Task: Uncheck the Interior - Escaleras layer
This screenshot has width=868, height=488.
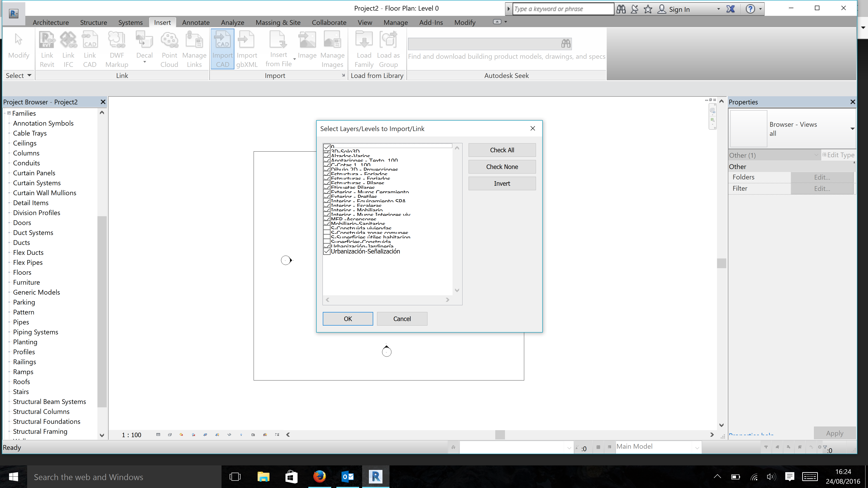Action: tap(326, 205)
